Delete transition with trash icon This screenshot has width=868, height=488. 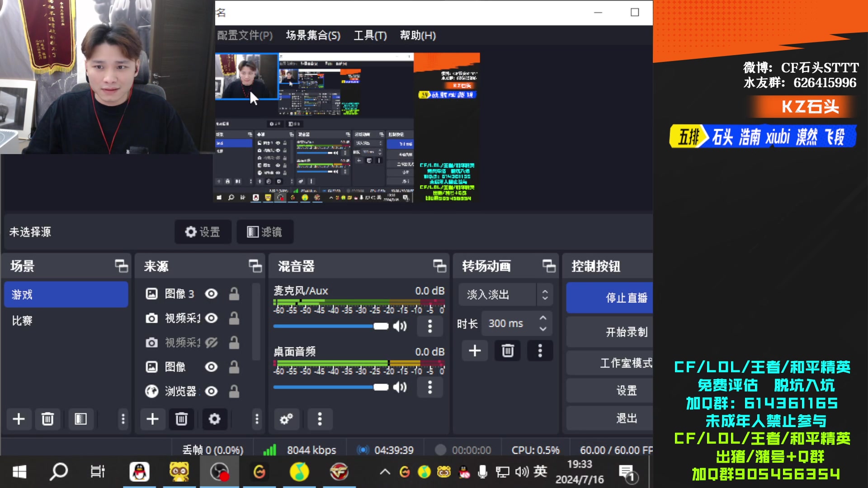tap(508, 351)
